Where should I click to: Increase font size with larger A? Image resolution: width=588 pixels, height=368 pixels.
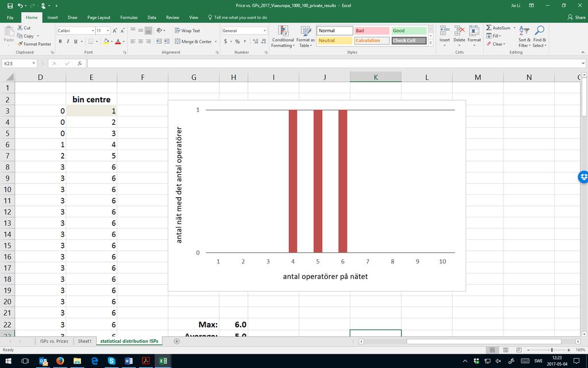[x=115, y=30]
